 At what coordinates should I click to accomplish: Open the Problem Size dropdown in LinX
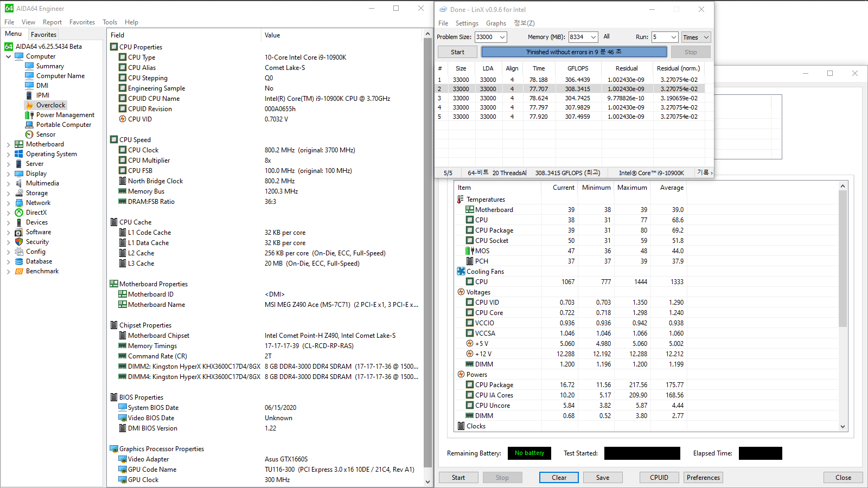502,37
